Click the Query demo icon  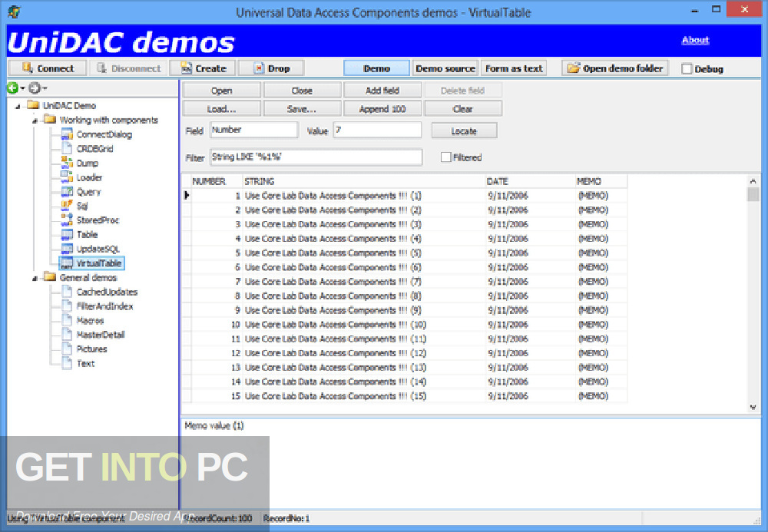coord(67,191)
